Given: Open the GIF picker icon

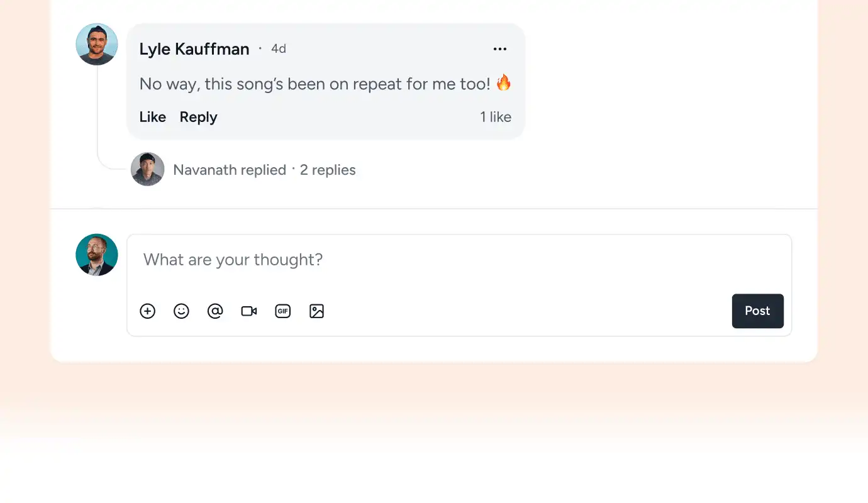Looking at the screenshot, I should (283, 311).
